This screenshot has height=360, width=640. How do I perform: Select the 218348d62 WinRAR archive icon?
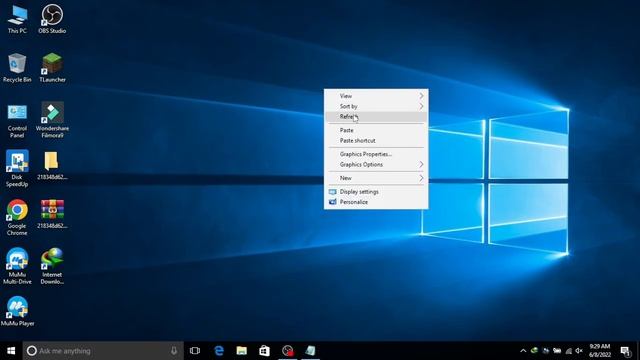pos(52,214)
